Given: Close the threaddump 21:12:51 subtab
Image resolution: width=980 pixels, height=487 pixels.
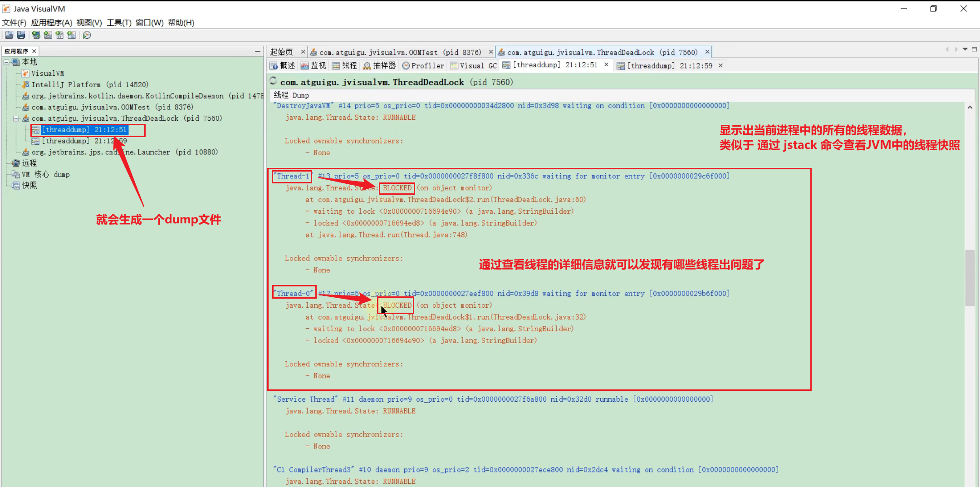Looking at the screenshot, I should click(x=606, y=65).
